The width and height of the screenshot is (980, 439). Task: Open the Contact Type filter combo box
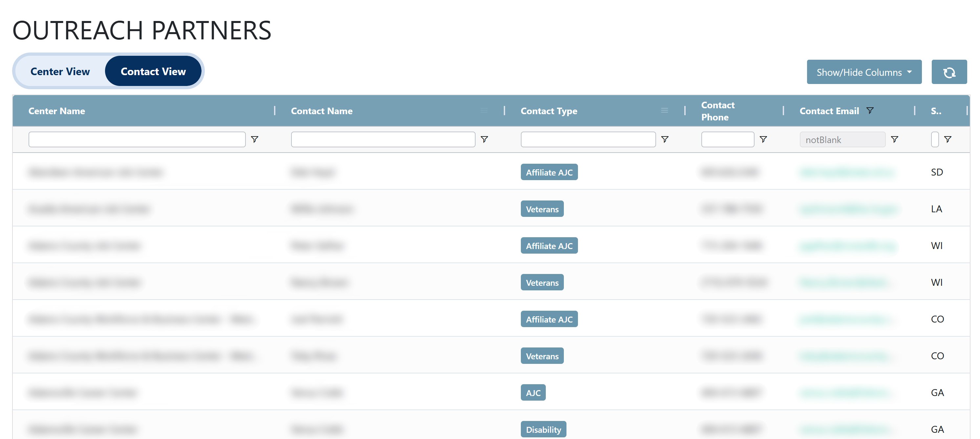pos(588,139)
